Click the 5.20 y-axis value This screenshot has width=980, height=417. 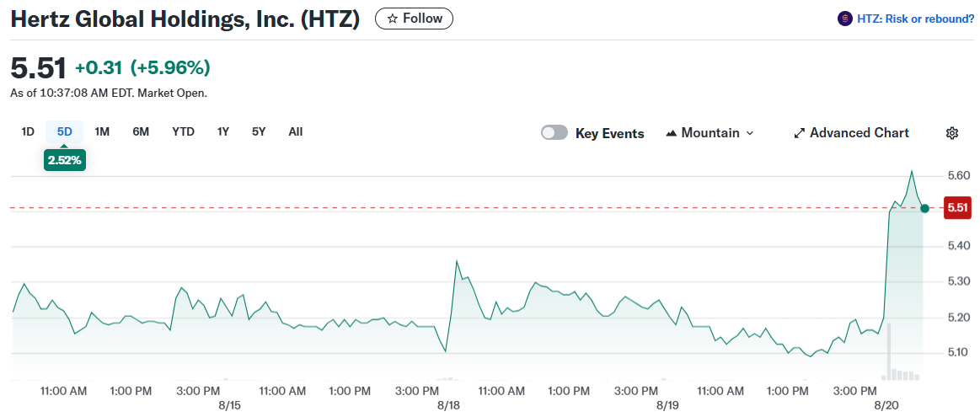(x=958, y=318)
